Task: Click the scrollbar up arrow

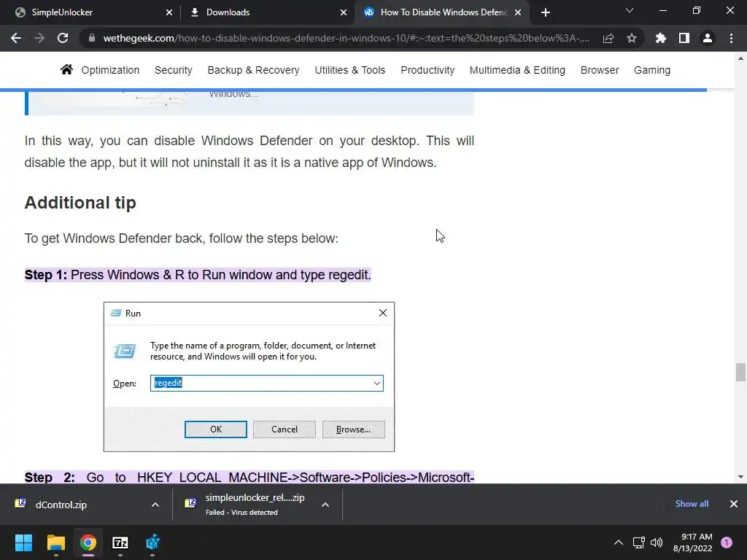Action: pyautogui.click(x=740, y=58)
